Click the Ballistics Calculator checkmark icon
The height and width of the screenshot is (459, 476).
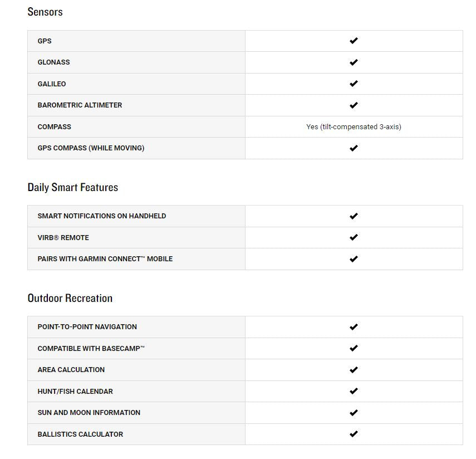(x=354, y=434)
